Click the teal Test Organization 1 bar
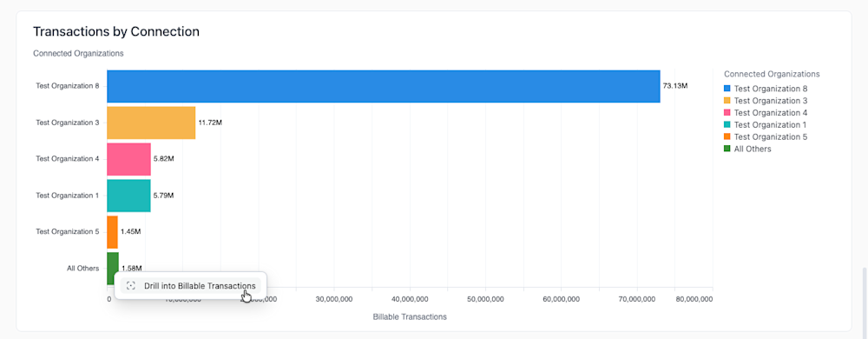The image size is (868, 339). pos(128,196)
